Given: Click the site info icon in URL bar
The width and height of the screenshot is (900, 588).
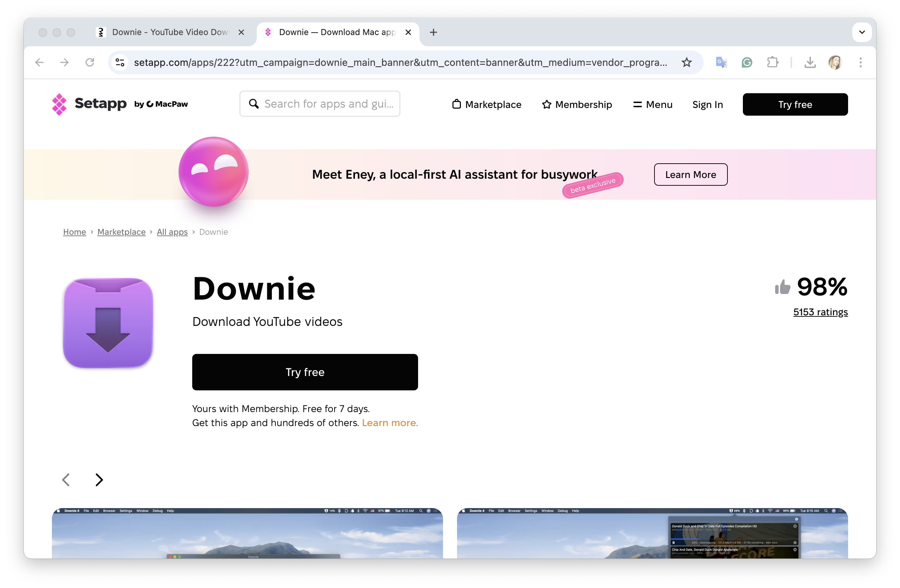Looking at the screenshot, I should tap(120, 62).
